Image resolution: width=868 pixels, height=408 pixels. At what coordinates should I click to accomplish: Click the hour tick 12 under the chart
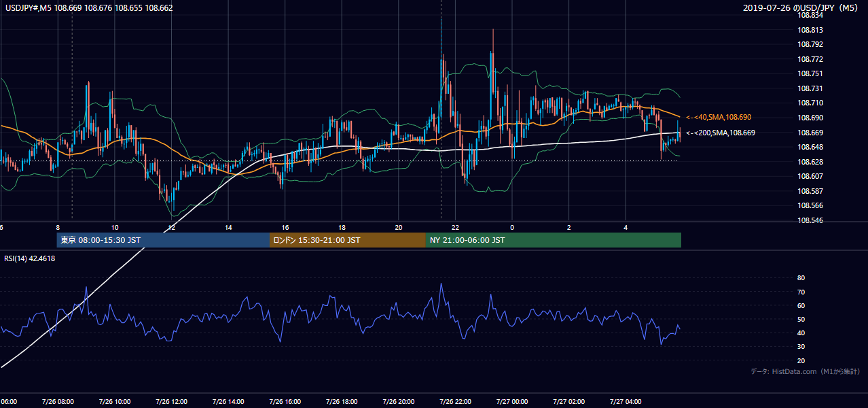click(x=172, y=228)
